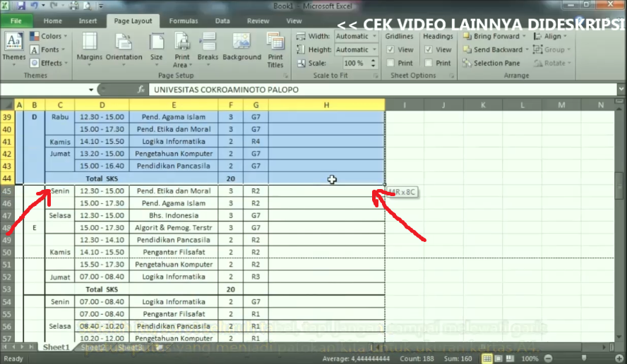The width and height of the screenshot is (627, 364).
Task: Select row 45 header
Action: (x=7, y=191)
